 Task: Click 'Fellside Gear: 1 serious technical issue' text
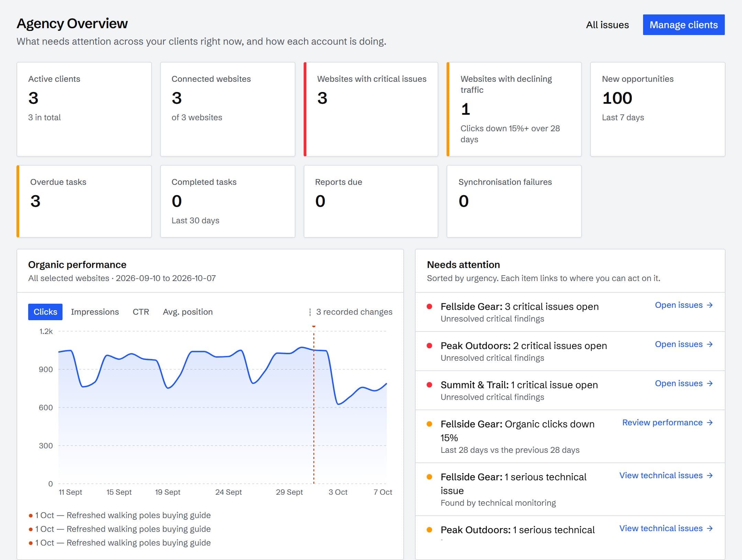click(x=514, y=484)
